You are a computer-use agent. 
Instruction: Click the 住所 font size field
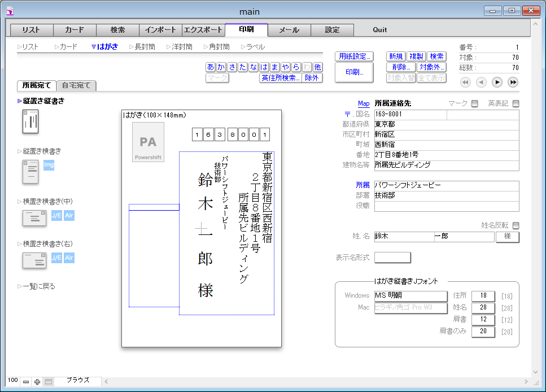point(483,295)
